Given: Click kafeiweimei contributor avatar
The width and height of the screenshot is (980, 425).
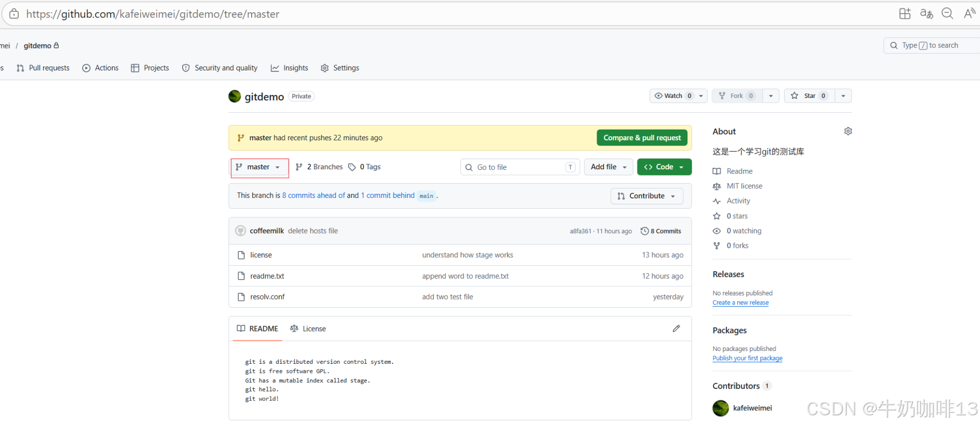Looking at the screenshot, I should tap(721, 408).
